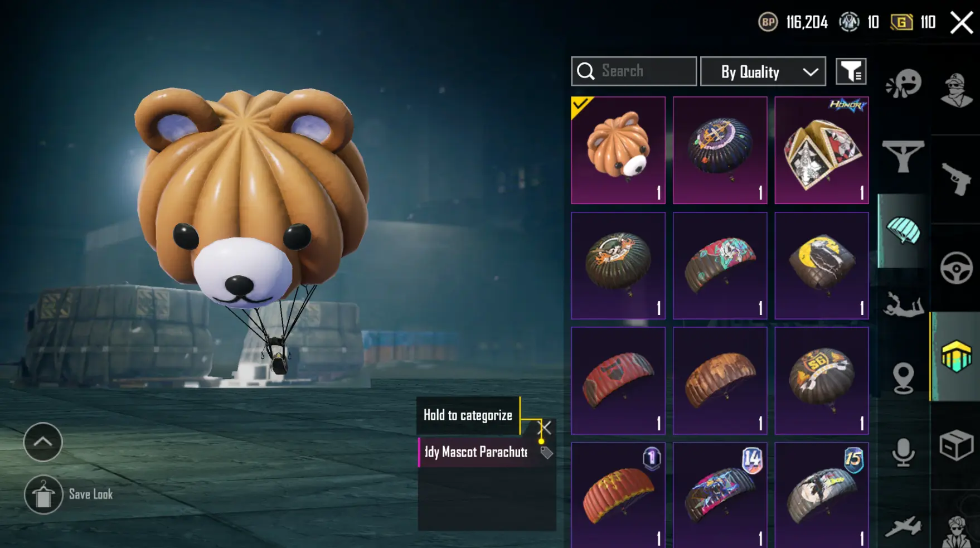Open the parachute category icon
Image resolution: width=980 pixels, height=548 pixels.
pyautogui.click(x=903, y=231)
